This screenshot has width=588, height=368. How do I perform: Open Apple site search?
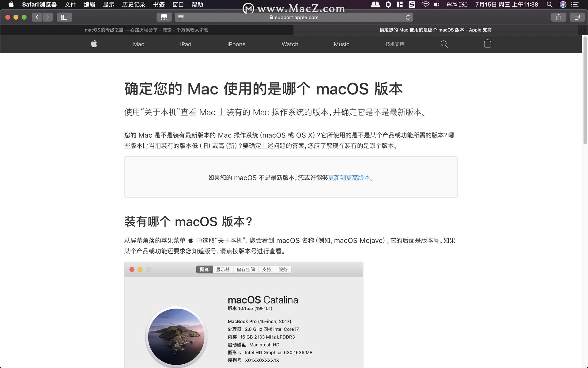(444, 44)
